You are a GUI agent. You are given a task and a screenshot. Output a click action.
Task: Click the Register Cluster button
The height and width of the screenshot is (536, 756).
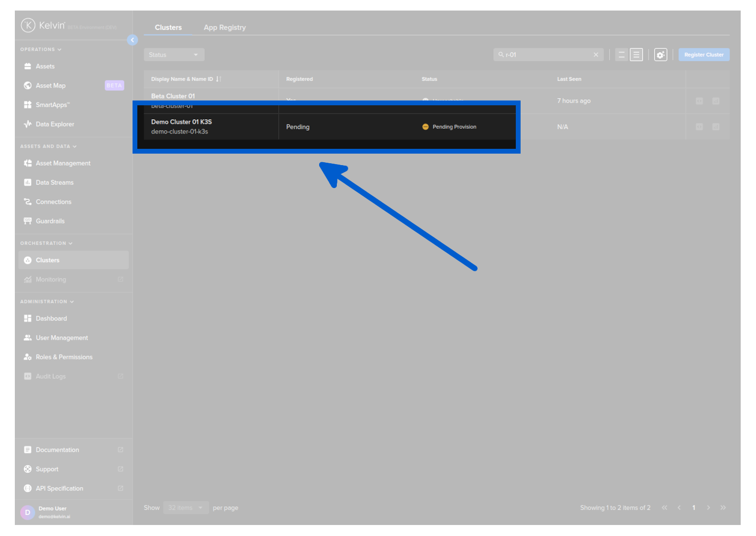703,55
